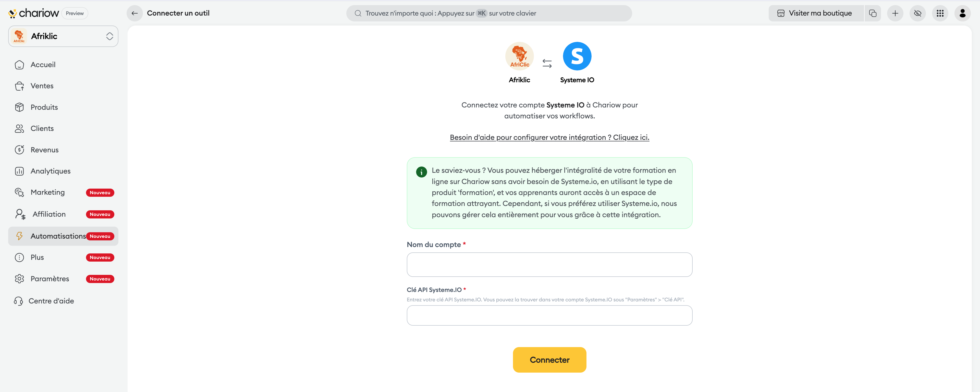Toggle the crossed-eye visibility icon

point(918,13)
